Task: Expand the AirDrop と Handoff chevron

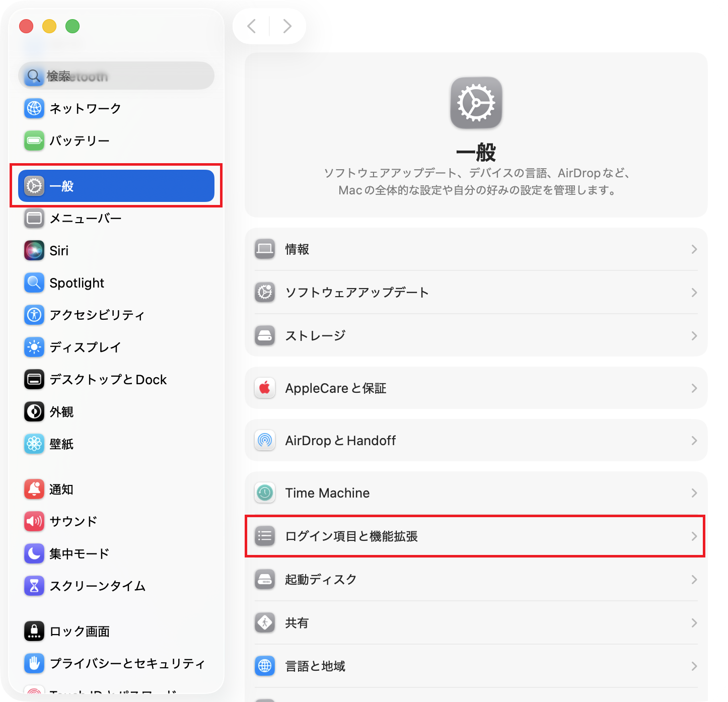Action: click(694, 441)
